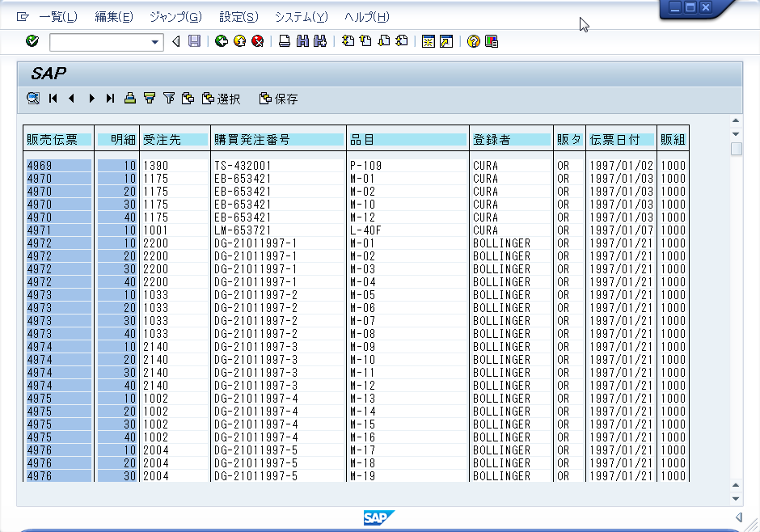Screen dimensions: 760x532
Task: Open the 一覧(L) menu
Action: pyautogui.click(x=58, y=17)
